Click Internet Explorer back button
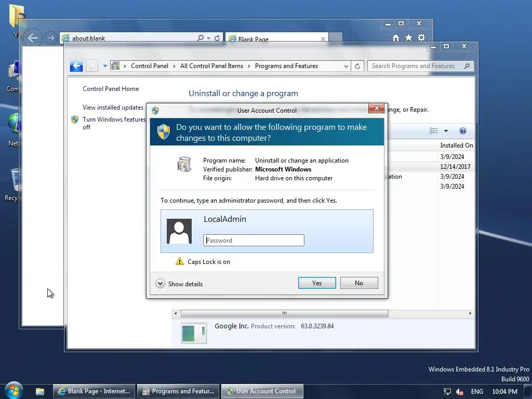532x399 pixels. (32, 37)
